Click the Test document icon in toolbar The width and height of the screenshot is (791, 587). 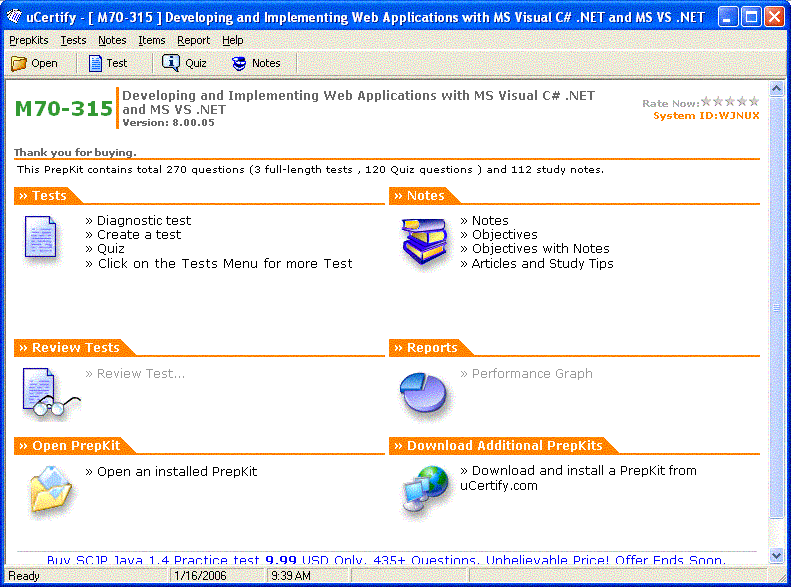point(95,63)
